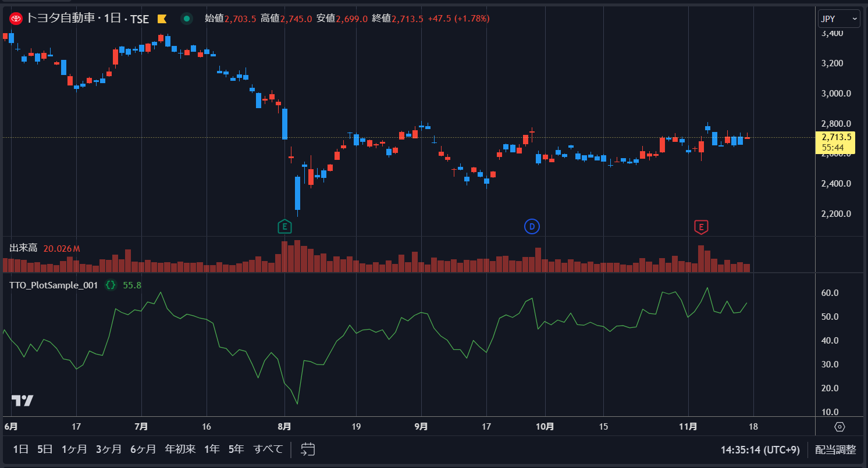
Task: Open the timezone menu showing UTC+9
Action: point(760,449)
